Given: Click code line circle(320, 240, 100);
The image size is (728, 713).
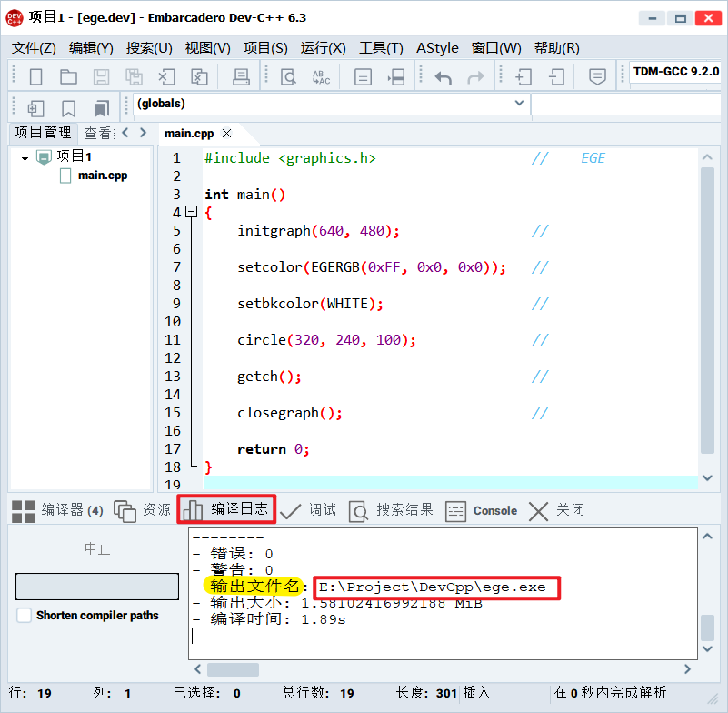Looking at the screenshot, I should (x=326, y=340).
